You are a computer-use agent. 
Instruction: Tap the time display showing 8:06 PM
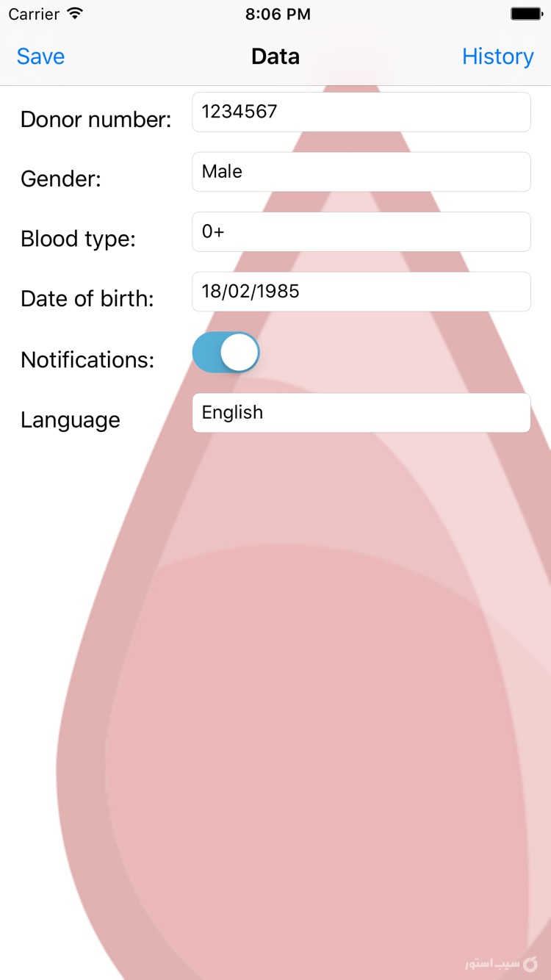point(277,12)
